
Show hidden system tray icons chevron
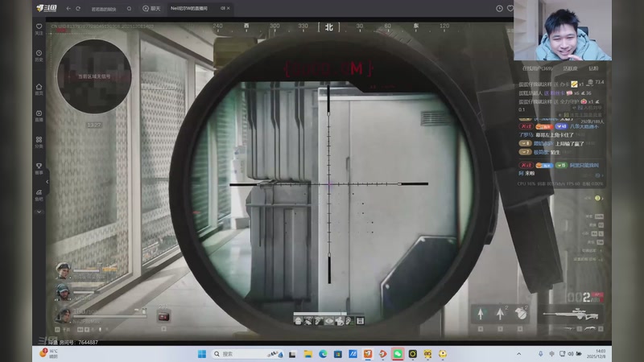pos(518,354)
